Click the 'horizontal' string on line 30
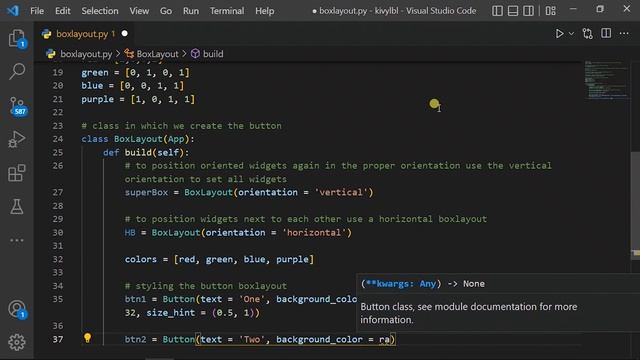Image resolution: width=640 pixels, height=360 pixels. tap(314, 232)
